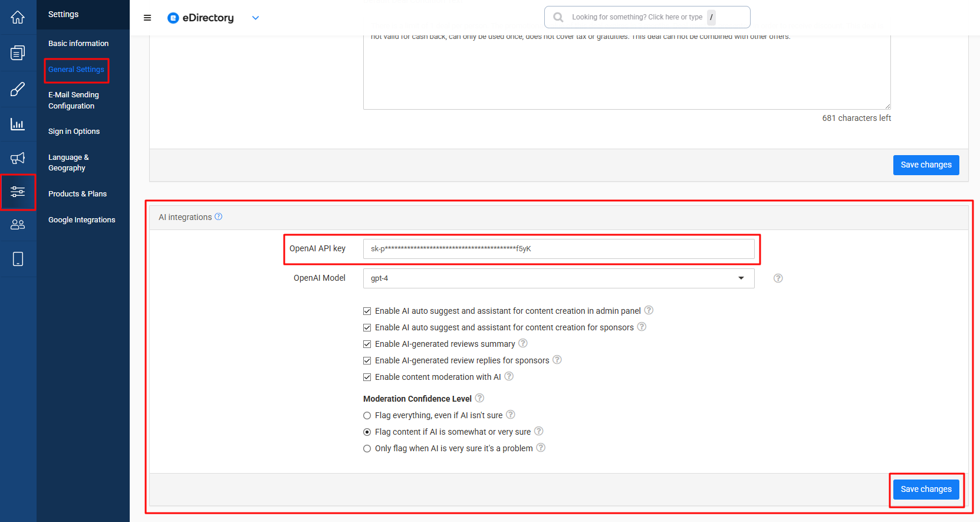Open the megaphone promotions icon

(x=18, y=158)
